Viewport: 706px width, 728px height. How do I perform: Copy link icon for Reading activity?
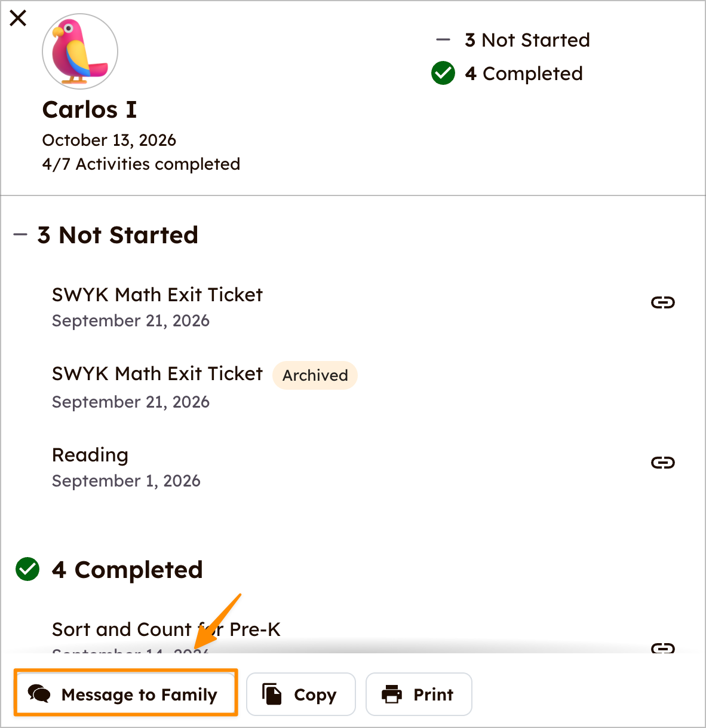point(662,463)
